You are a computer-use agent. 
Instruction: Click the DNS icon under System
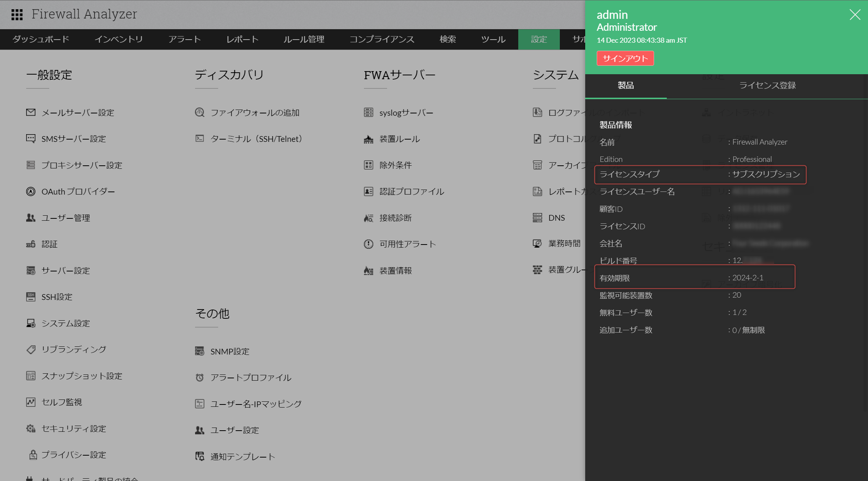[537, 218]
